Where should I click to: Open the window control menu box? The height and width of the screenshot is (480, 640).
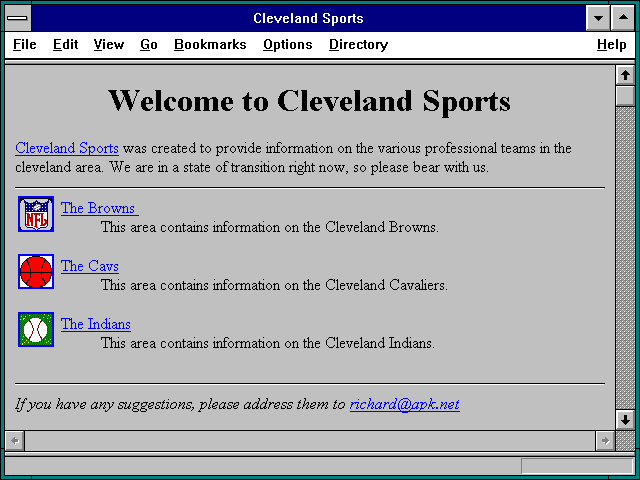click(17, 18)
